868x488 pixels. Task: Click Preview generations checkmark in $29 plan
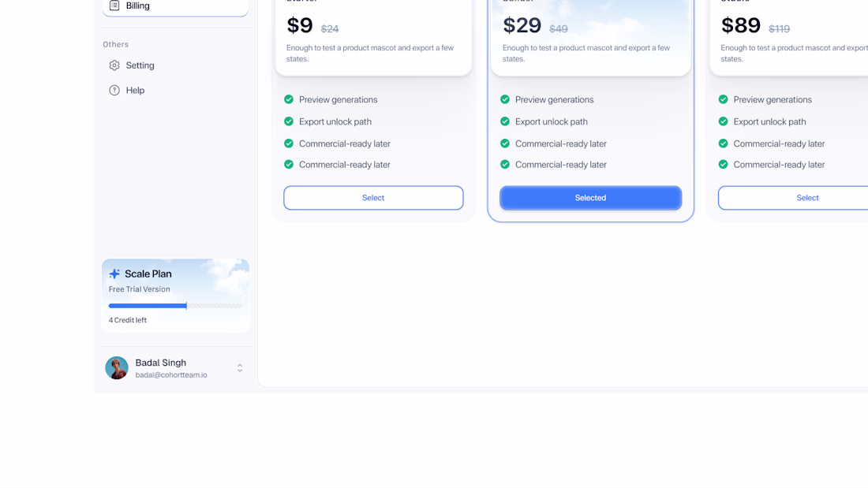505,99
